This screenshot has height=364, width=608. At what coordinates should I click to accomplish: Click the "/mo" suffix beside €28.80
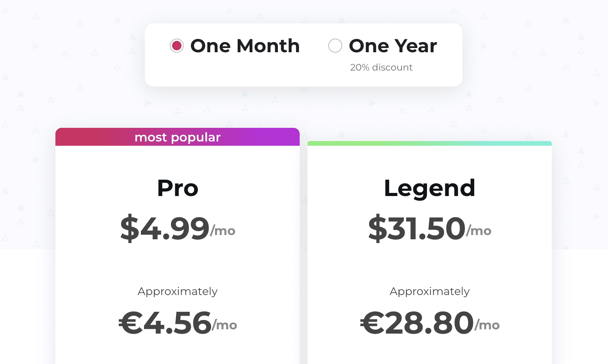(x=487, y=325)
